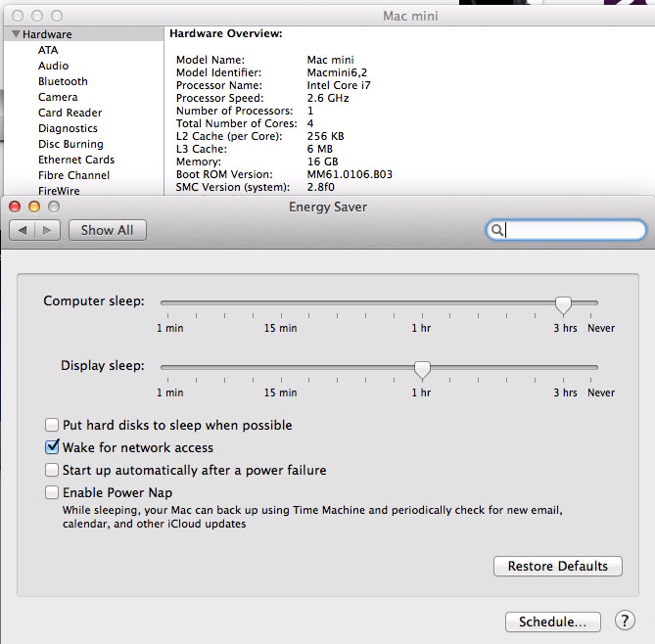This screenshot has width=655, height=644.
Task: Select Diagnostics in hardware list
Action: [x=69, y=128]
